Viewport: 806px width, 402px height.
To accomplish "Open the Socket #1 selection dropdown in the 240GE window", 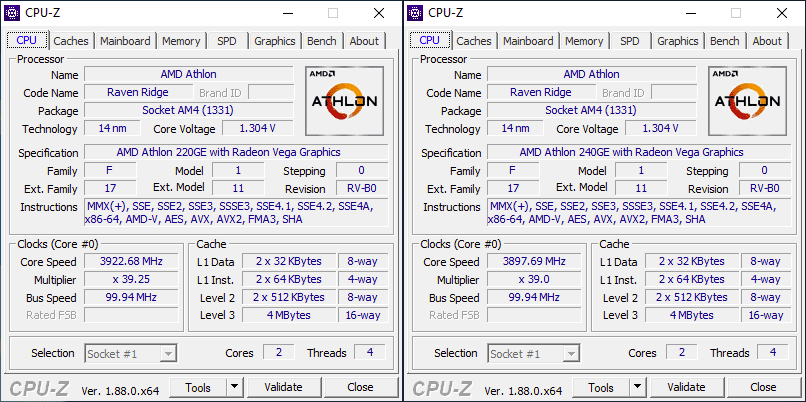I will [x=534, y=353].
